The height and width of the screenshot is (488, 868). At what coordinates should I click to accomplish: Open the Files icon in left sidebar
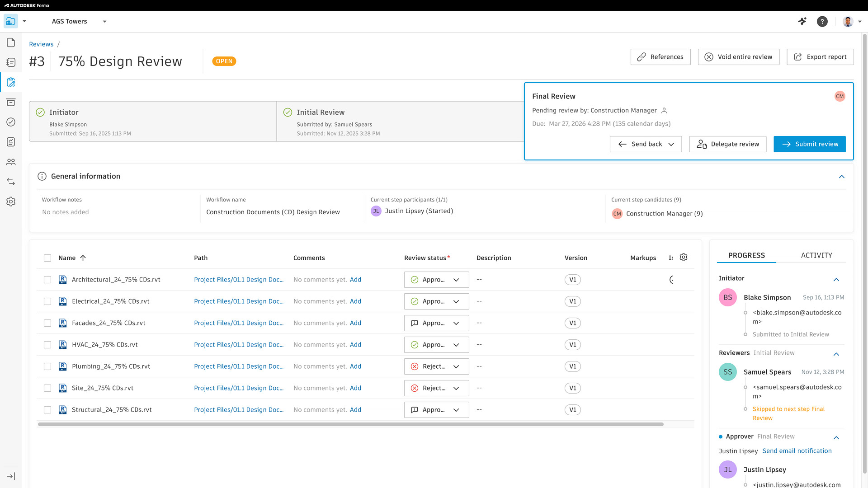click(11, 42)
